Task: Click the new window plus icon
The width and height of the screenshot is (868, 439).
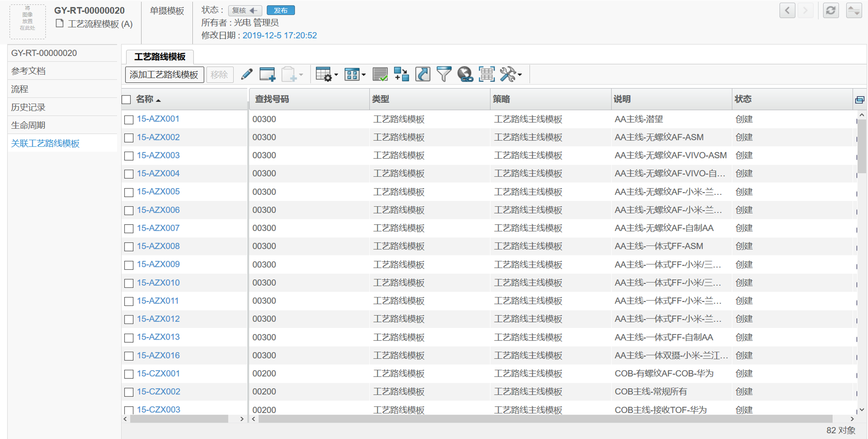Action: (267, 74)
